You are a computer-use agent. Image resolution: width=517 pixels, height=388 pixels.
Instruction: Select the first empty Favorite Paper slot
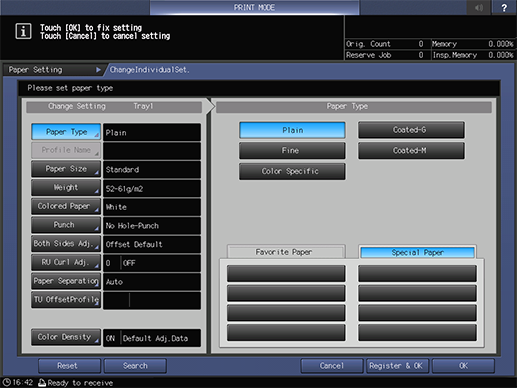[286, 273]
